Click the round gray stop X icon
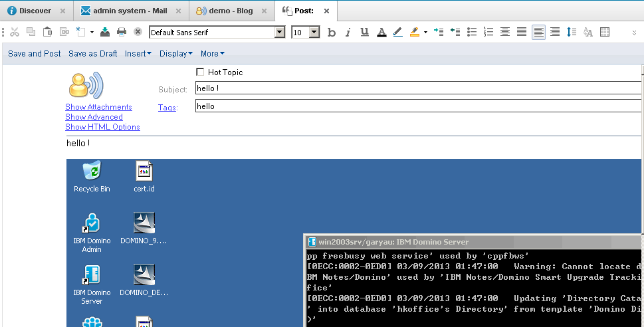Screen dimensions: 644x327 (x=138, y=32)
